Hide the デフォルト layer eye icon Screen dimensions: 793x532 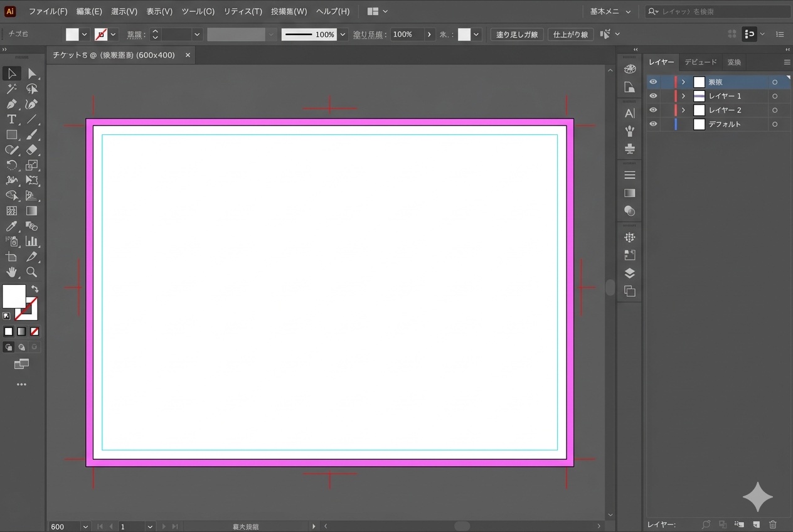(653, 124)
